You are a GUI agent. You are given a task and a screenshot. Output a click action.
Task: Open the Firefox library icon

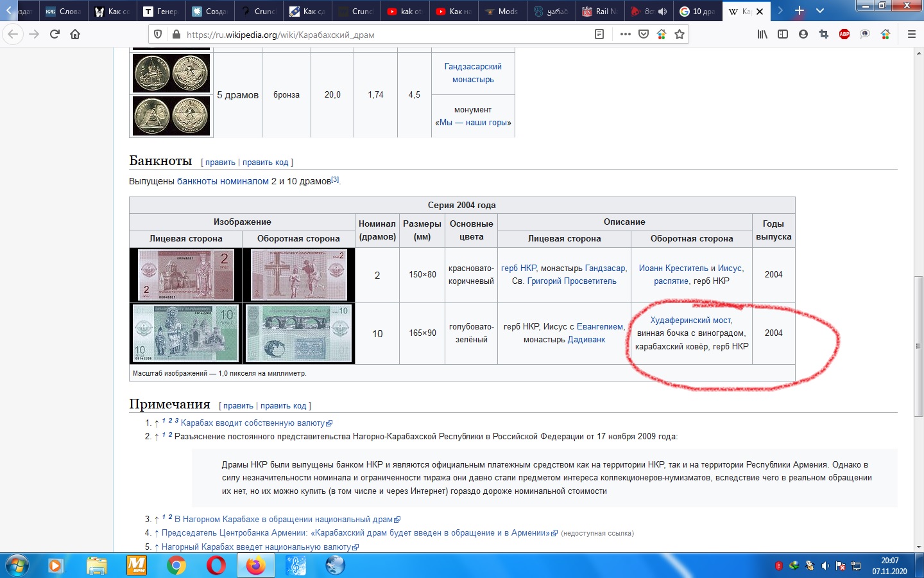(x=762, y=35)
